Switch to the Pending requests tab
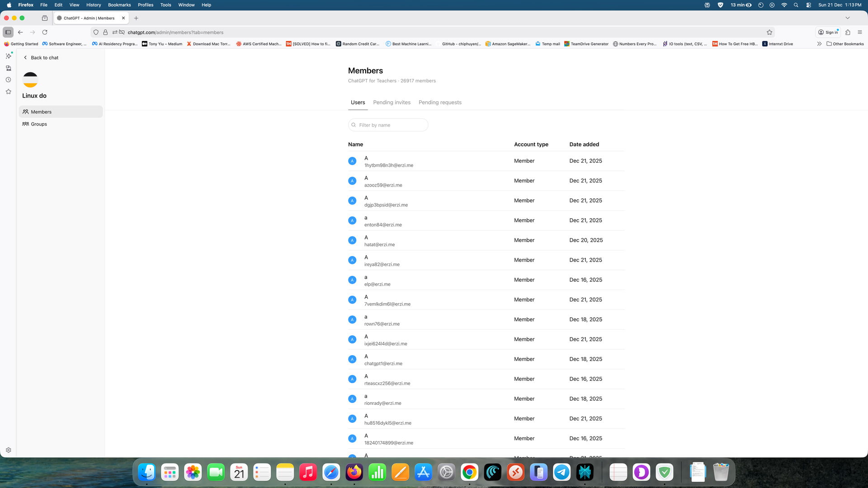 coord(440,102)
